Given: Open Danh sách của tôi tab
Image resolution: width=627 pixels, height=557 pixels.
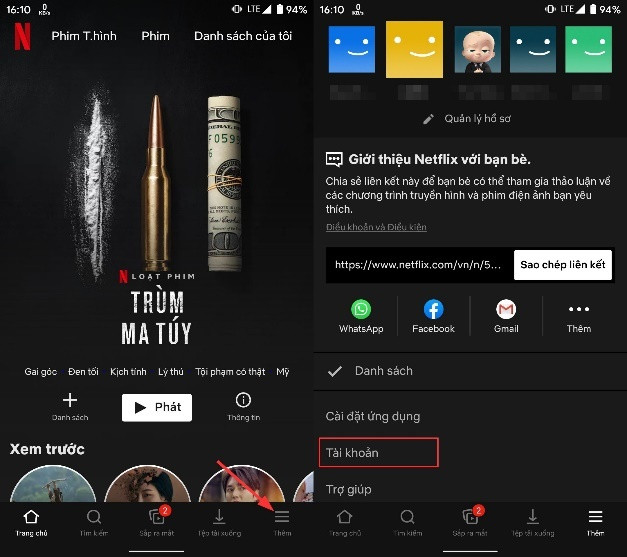Looking at the screenshot, I should [x=243, y=36].
